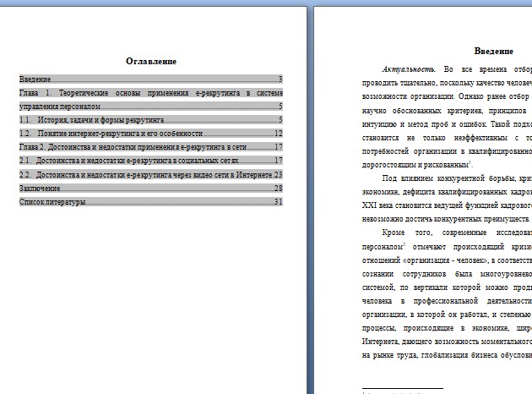
Task: Click the footnote separator line at page bottom
Action: click(x=401, y=389)
